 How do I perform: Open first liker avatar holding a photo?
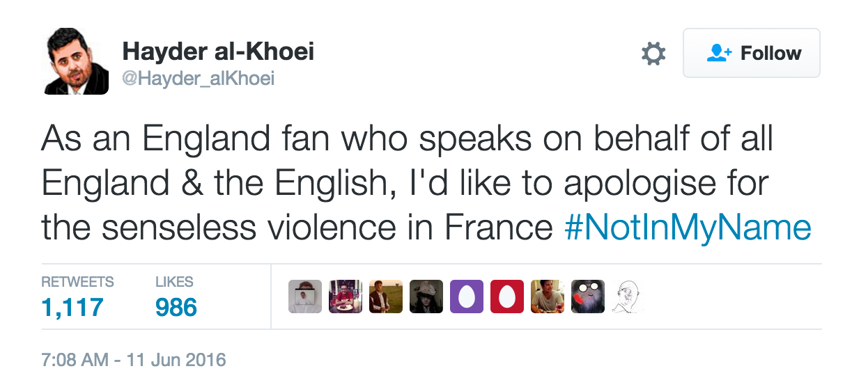[x=305, y=297]
